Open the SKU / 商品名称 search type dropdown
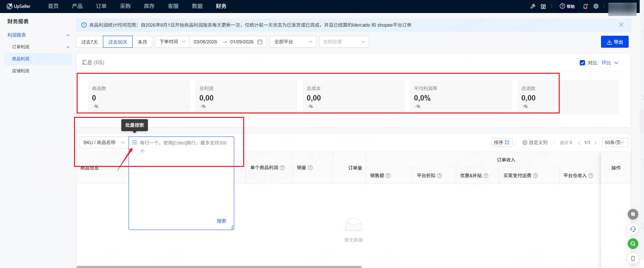Viewport: 644px width, 268px height. tap(104, 143)
